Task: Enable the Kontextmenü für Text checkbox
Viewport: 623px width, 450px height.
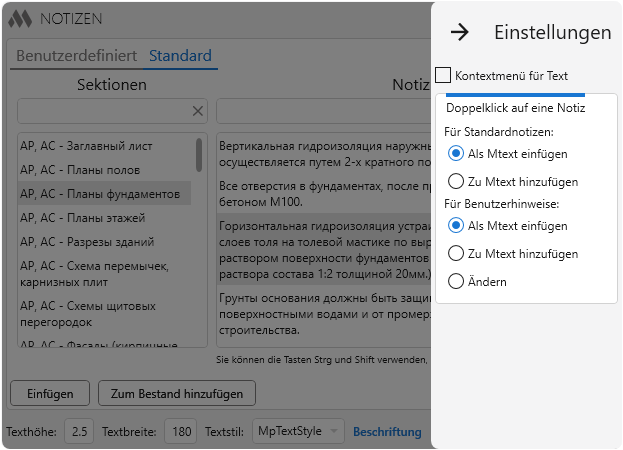Action: [x=444, y=75]
